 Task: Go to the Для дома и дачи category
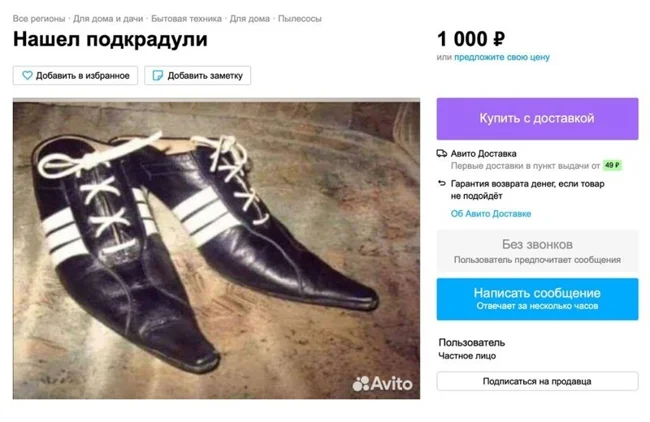tap(108, 18)
